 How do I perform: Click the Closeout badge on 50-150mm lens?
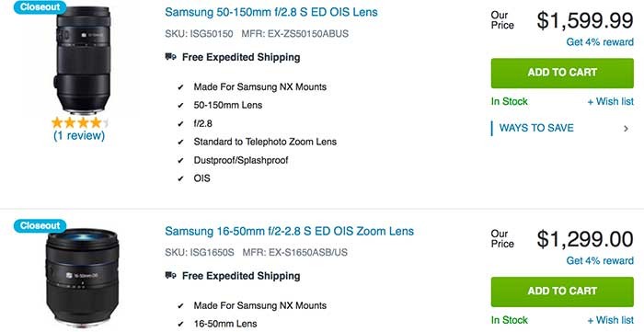tap(40, 6)
